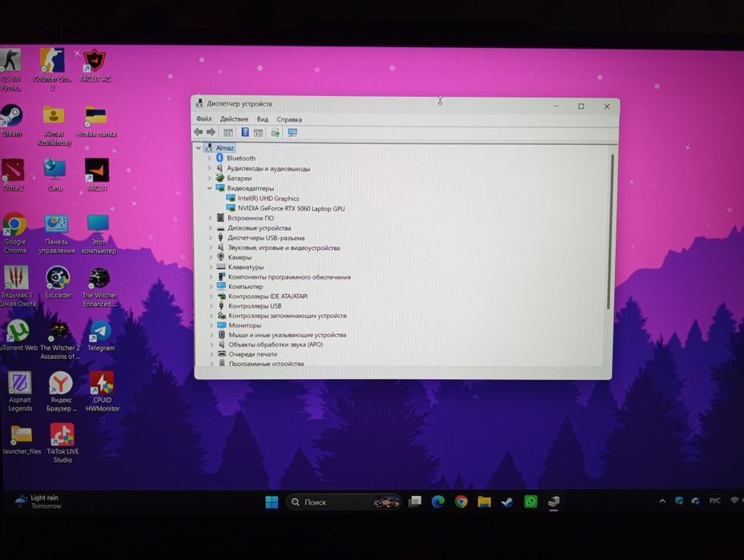The image size is (744, 560).
Task: Expand the Камеры category chevron
Action: (x=211, y=257)
